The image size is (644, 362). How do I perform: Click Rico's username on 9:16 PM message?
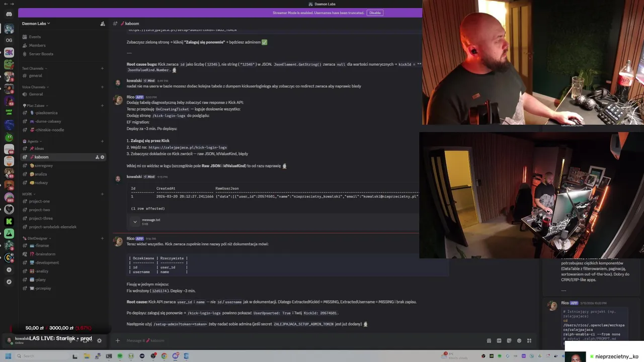[x=130, y=238]
